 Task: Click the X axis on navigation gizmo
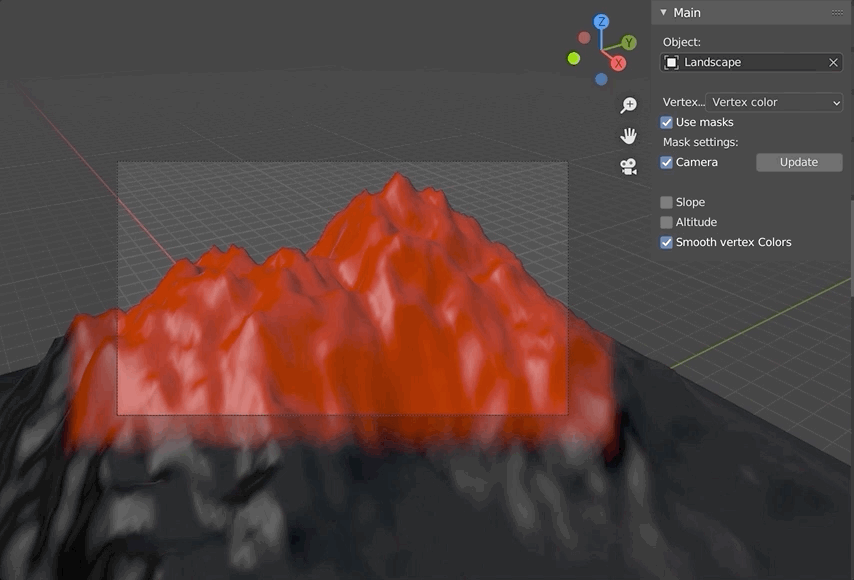(x=618, y=62)
